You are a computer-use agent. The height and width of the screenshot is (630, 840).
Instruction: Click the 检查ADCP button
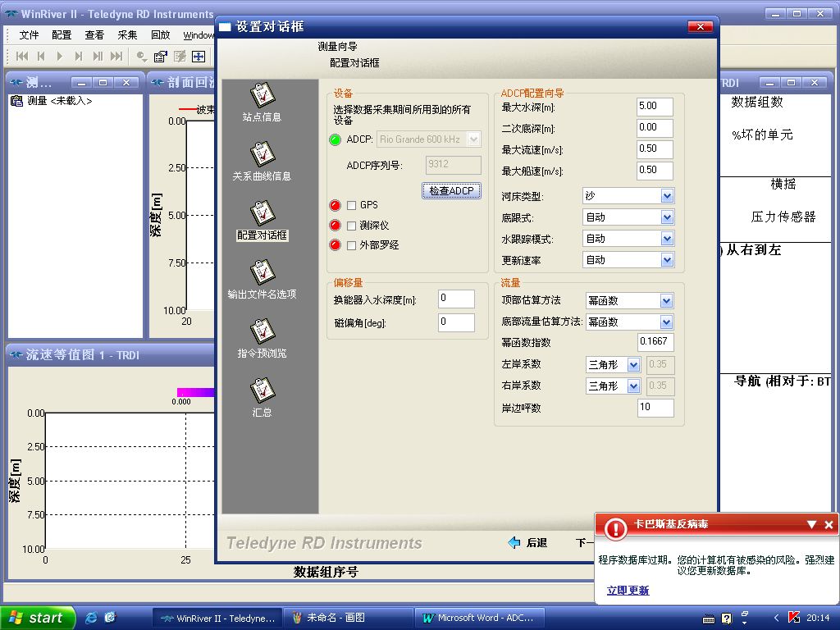click(451, 191)
